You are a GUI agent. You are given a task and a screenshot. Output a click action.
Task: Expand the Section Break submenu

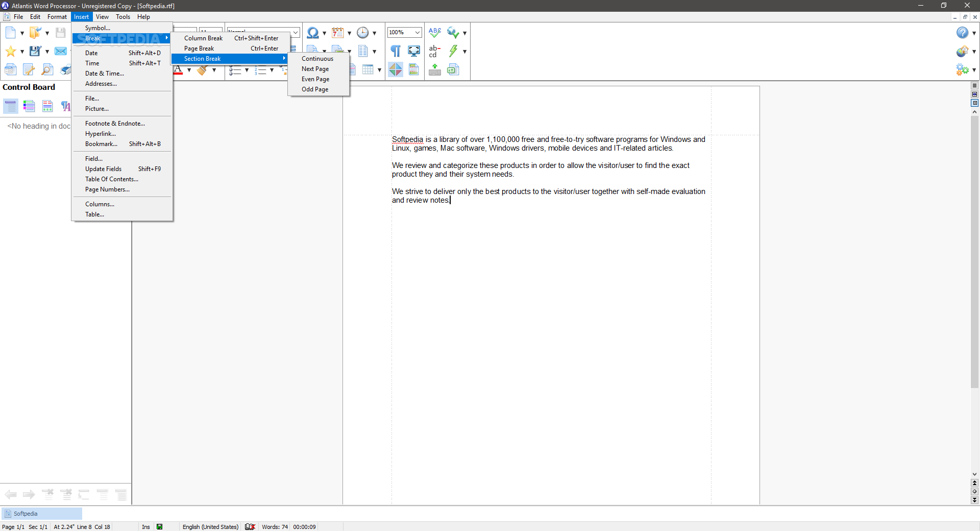point(230,58)
